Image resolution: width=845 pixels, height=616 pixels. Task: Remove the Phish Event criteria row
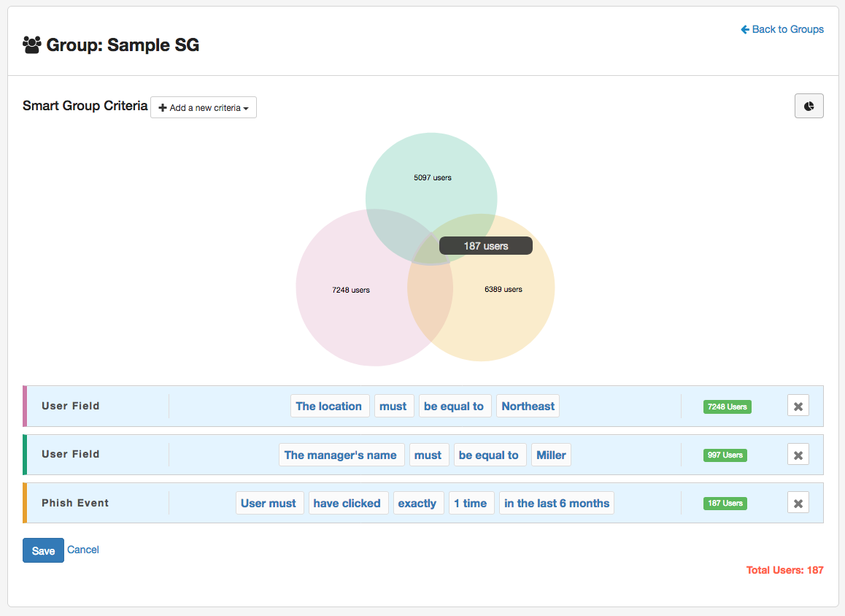click(798, 503)
